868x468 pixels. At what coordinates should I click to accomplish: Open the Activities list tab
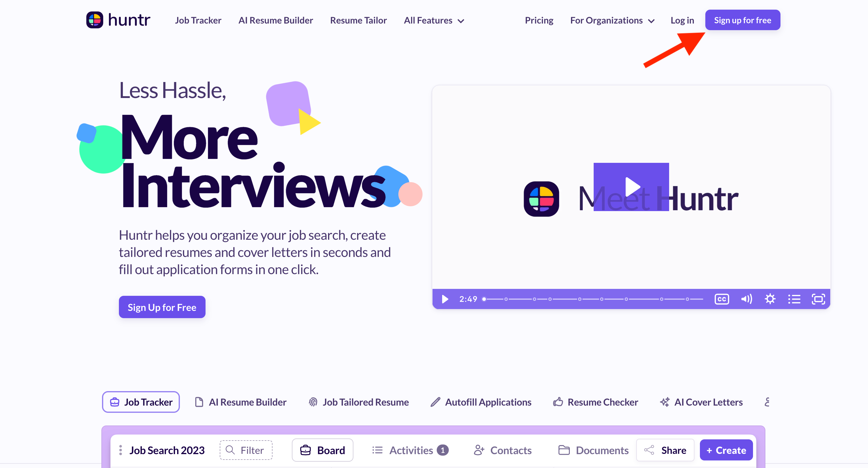(x=410, y=450)
